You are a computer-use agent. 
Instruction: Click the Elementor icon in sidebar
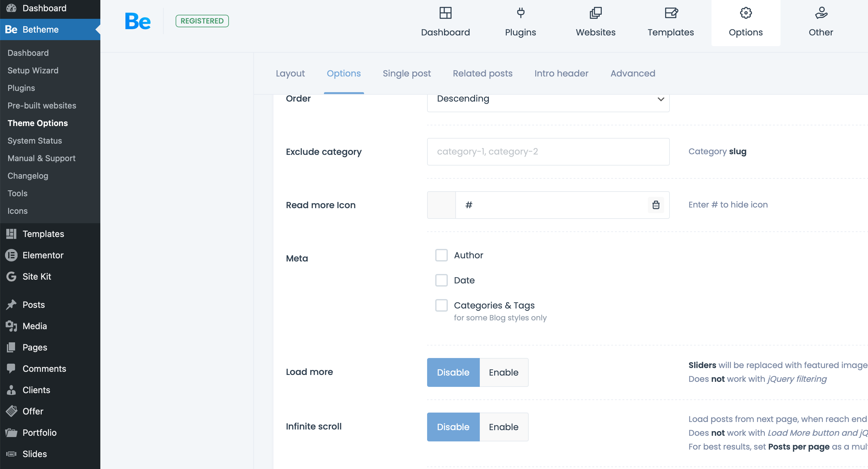11,255
